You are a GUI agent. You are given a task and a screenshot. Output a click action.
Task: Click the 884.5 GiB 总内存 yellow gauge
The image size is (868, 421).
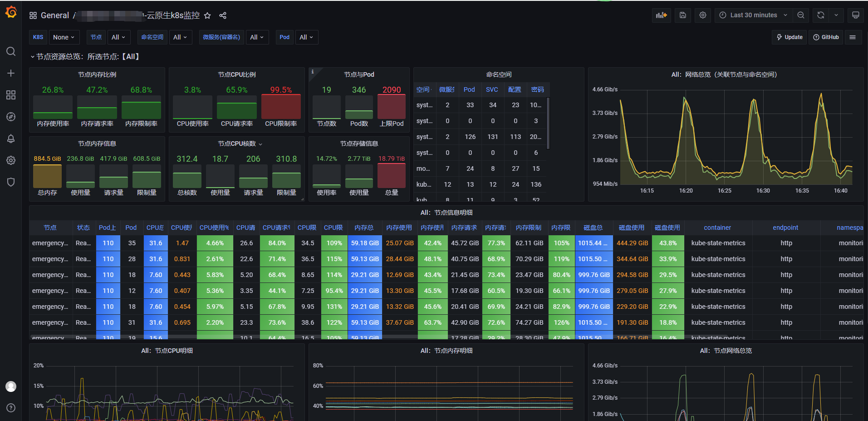pyautogui.click(x=47, y=175)
